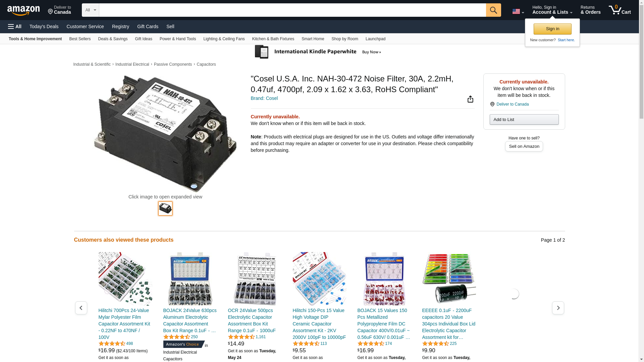Open Today's Deals nav item
Image resolution: width=644 pixels, height=362 pixels.
pyautogui.click(x=44, y=26)
